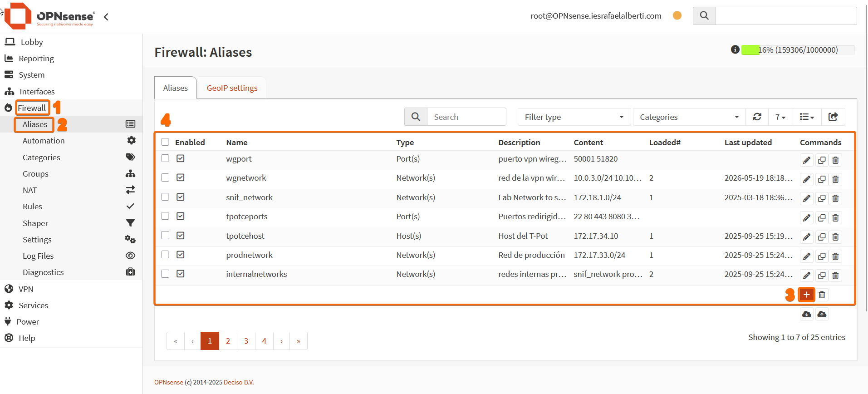Viewport: 868px width, 394px height.
Task: Refresh the aliases table
Action: pyautogui.click(x=757, y=117)
